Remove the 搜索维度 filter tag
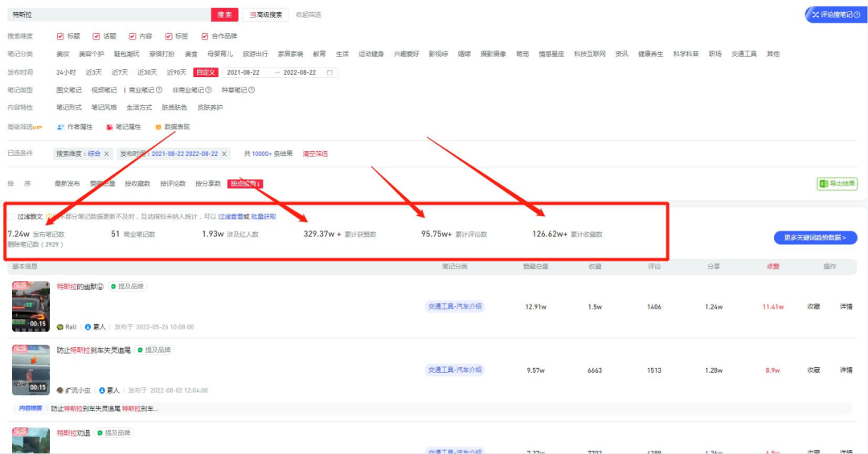The width and height of the screenshot is (868, 454). point(107,153)
